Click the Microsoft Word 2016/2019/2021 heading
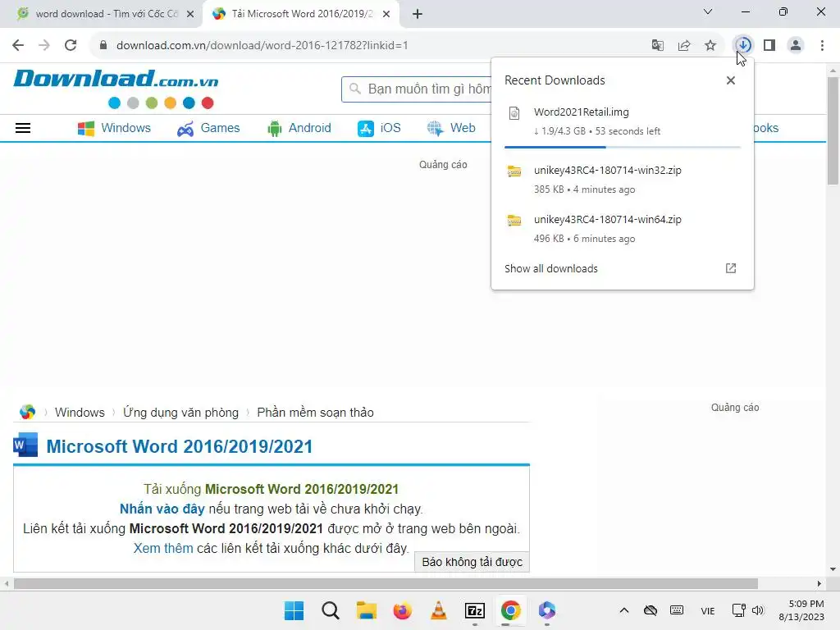Viewport: 840px width, 630px height. pyautogui.click(x=180, y=446)
